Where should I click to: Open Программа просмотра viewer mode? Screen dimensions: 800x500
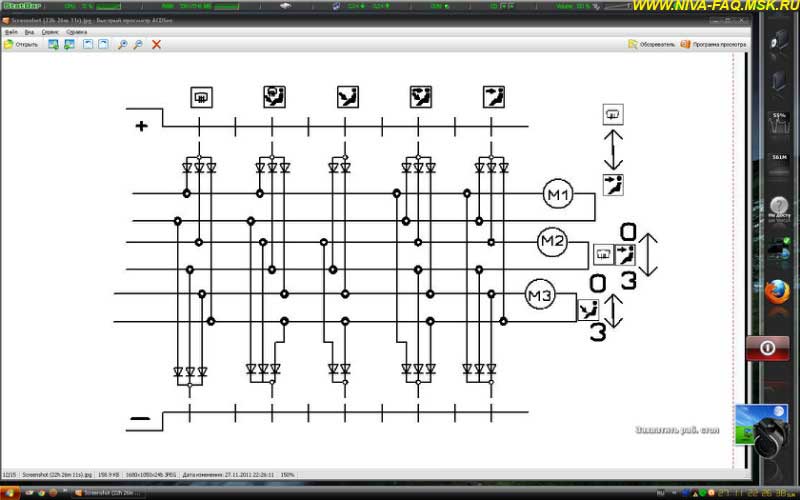pos(714,44)
